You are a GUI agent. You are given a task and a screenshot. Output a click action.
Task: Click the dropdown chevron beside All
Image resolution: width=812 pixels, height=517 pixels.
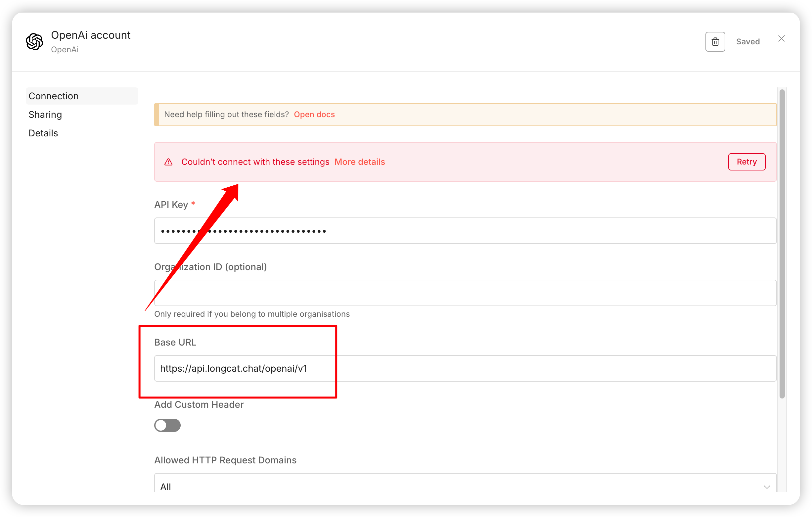[x=766, y=487]
